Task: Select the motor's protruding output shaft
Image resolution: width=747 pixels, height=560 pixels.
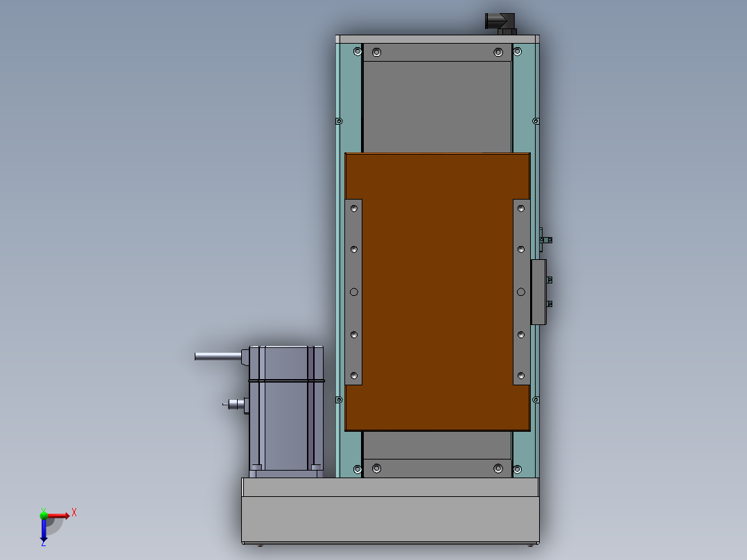Action: click(x=218, y=356)
